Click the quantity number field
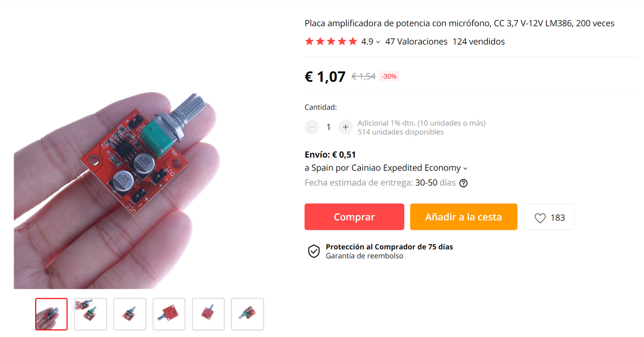Image resolution: width=644 pixels, height=337 pixels. [329, 127]
